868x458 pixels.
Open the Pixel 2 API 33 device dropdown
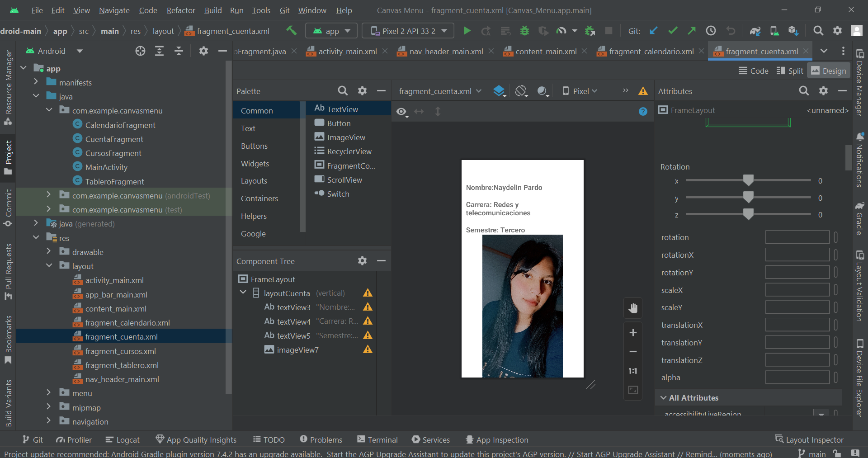pos(407,30)
